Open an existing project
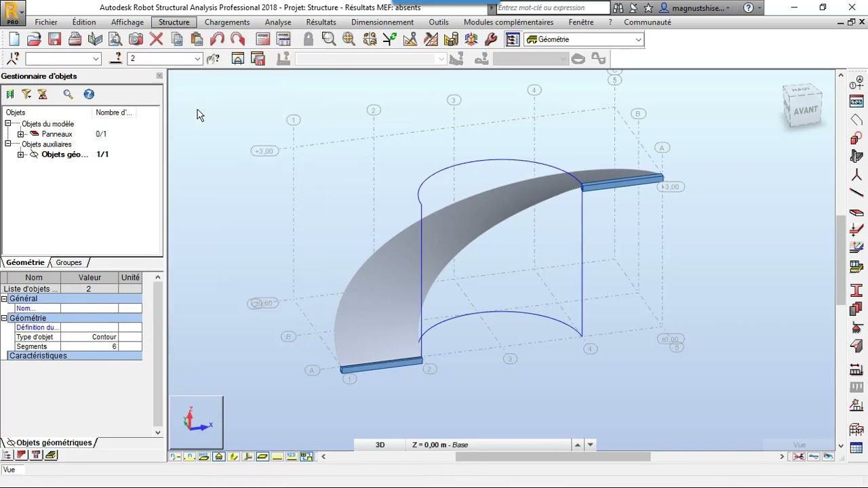 34,39
